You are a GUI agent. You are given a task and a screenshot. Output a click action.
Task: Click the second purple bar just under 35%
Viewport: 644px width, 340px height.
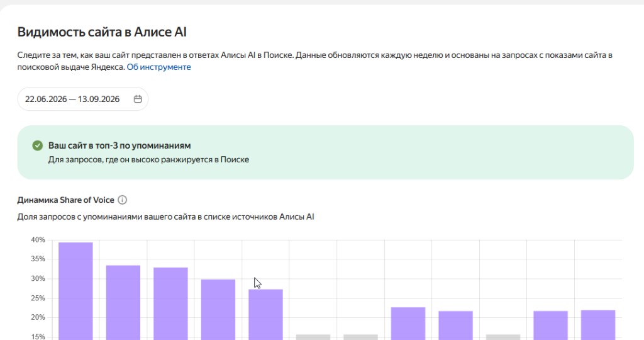coord(123,303)
